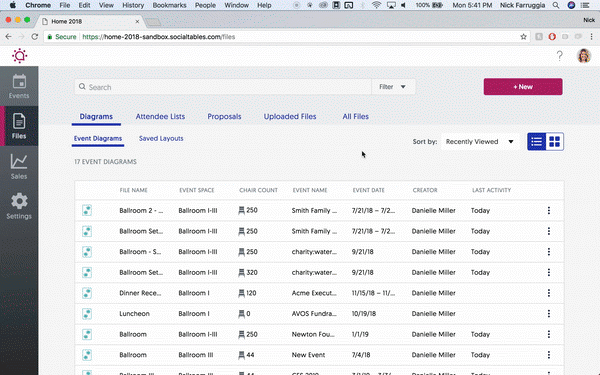This screenshot has height=375, width=600.
Task: Click in the Search field
Action: tap(223, 87)
